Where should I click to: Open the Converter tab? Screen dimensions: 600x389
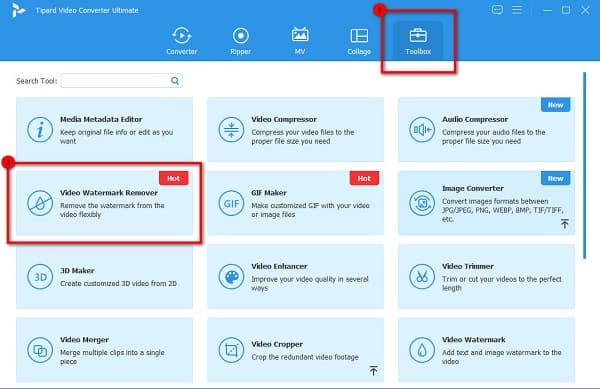pyautogui.click(x=181, y=41)
